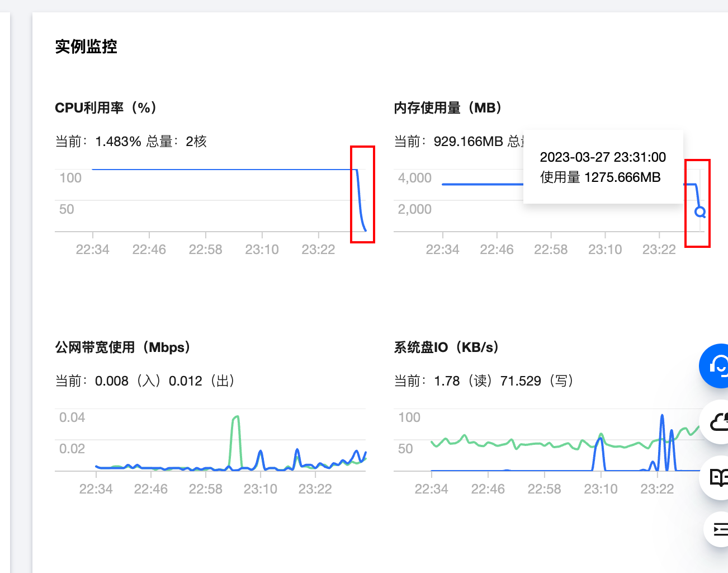Click the list menu floating icon
Viewport: 728px width, 573px height.
click(x=718, y=529)
